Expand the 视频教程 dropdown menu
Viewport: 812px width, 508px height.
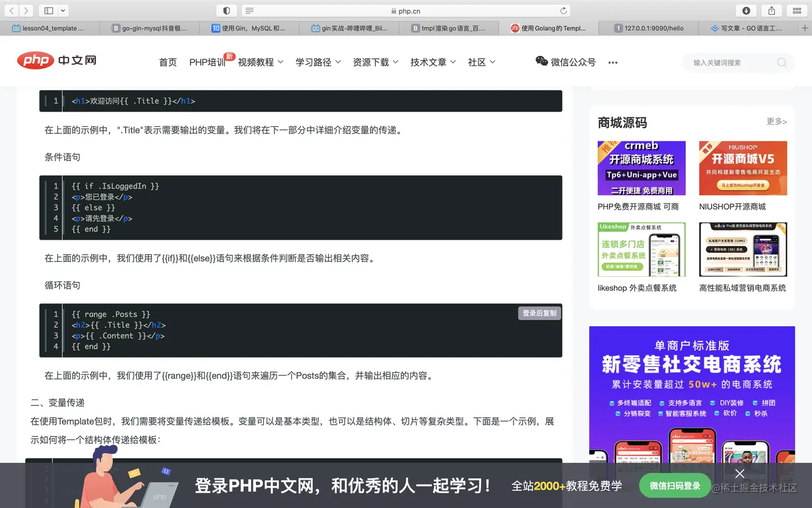(256, 62)
